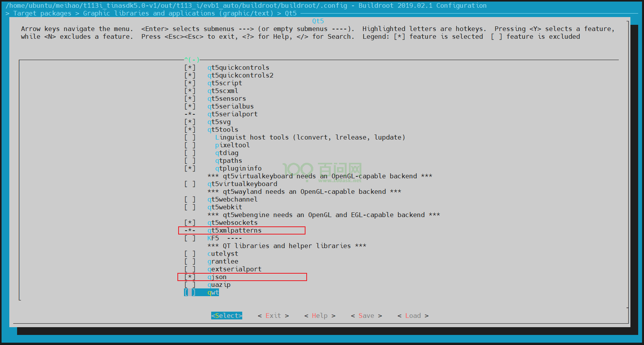This screenshot has height=345, width=644.
Task: Uncheck the qjson package checkbox
Action: tap(190, 277)
